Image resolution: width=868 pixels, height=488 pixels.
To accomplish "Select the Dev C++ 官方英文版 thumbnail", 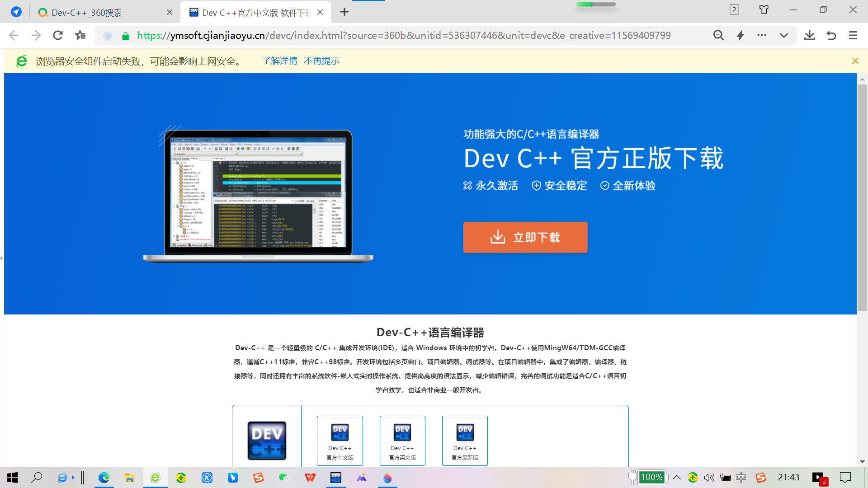I will pos(402,441).
